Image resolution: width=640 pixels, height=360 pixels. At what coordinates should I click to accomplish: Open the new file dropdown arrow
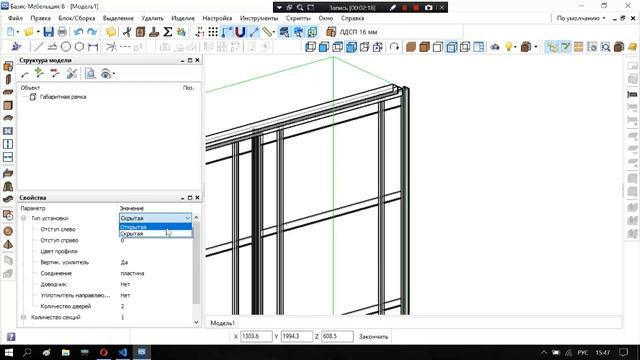point(18,32)
